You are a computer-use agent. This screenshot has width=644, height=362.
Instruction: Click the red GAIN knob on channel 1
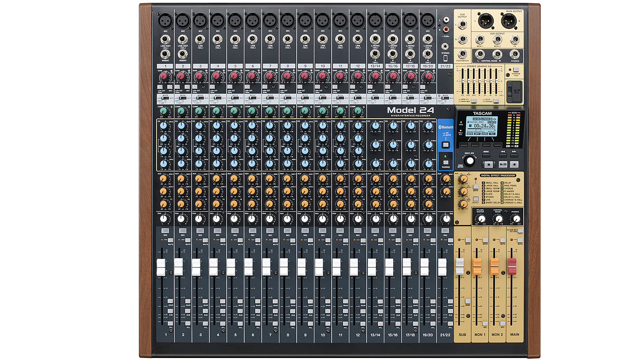163,76
